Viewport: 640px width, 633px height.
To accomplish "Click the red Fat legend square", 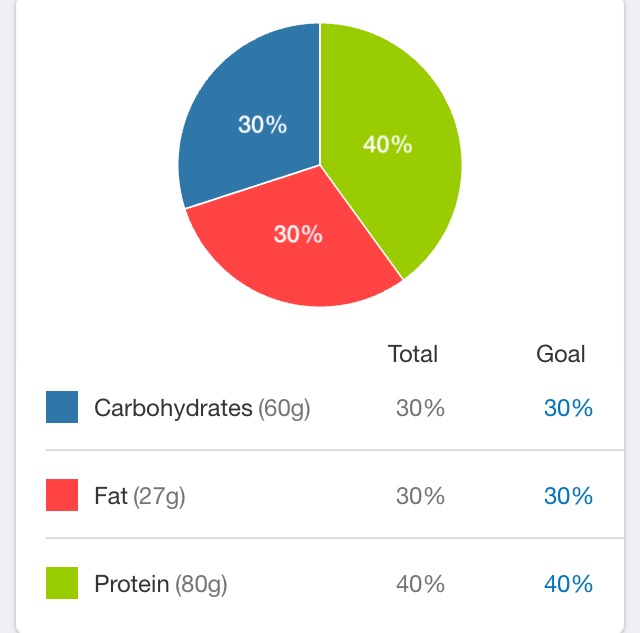I will (62, 495).
